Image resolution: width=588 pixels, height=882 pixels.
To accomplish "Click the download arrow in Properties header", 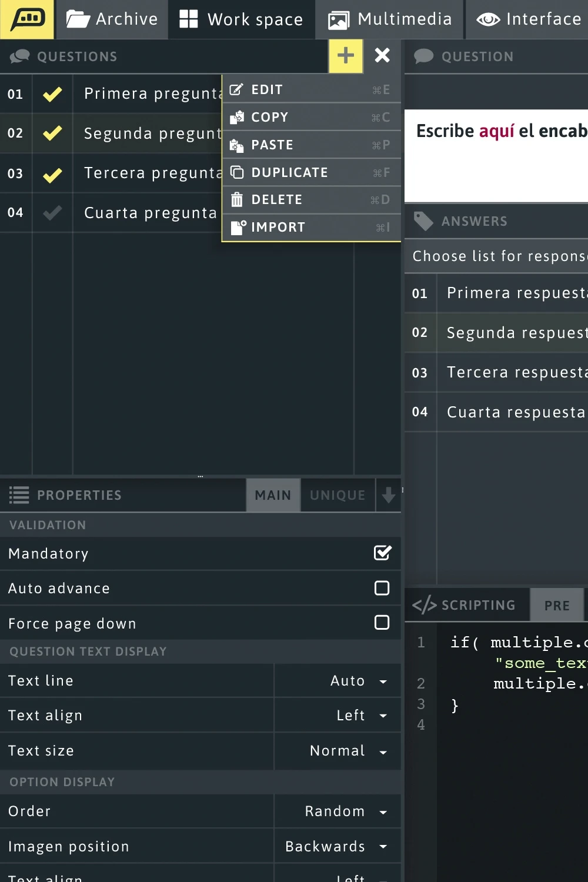I will tap(388, 496).
